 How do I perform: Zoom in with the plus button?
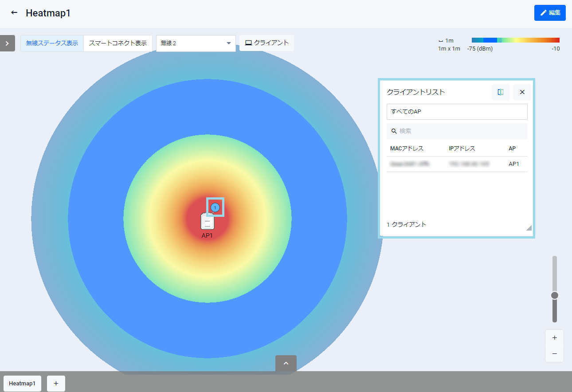coord(554,338)
